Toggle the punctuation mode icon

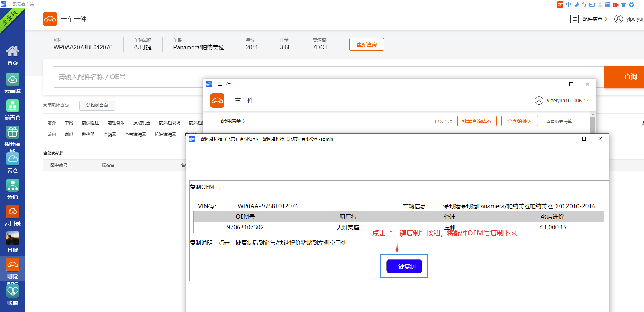click(584, 5)
